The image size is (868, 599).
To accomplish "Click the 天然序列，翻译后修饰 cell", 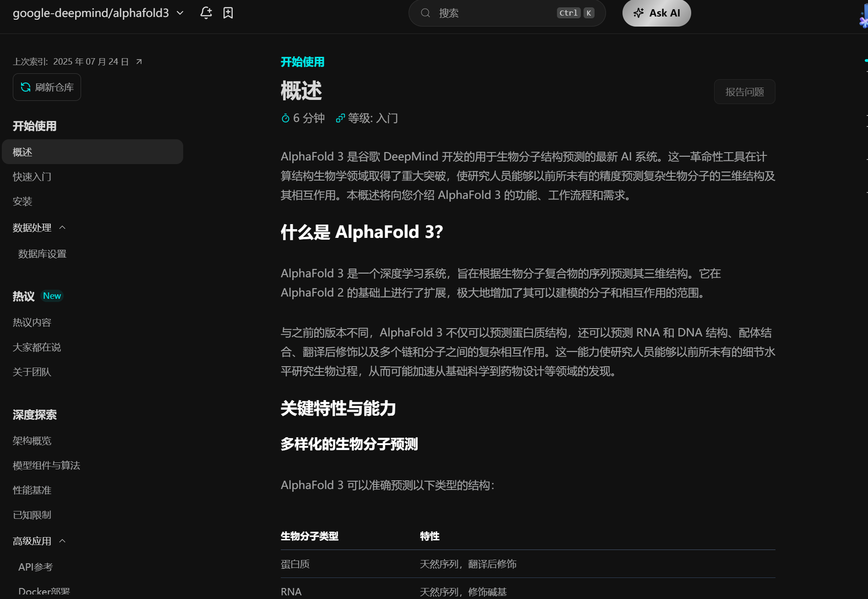I will [x=468, y=564].
